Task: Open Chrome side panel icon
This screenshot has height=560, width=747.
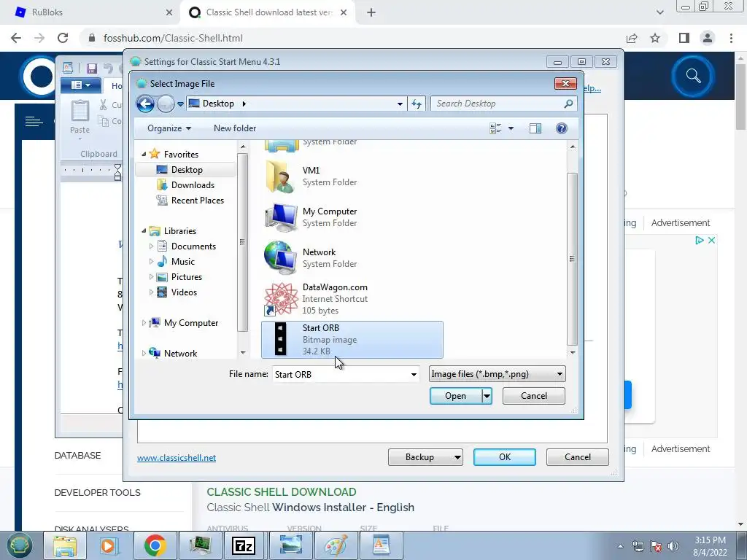Action: pos(684,38)
